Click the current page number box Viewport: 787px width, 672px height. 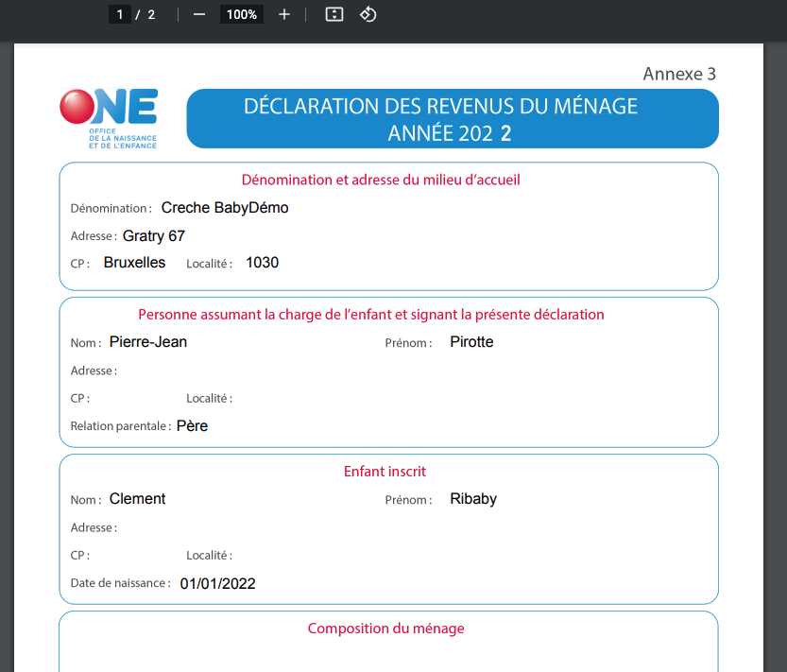119,14
